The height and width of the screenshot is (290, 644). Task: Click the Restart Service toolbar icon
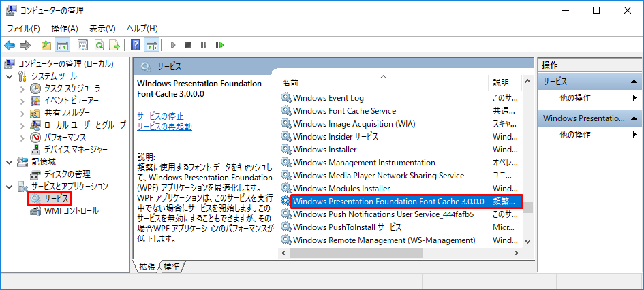tap(219, 45)
